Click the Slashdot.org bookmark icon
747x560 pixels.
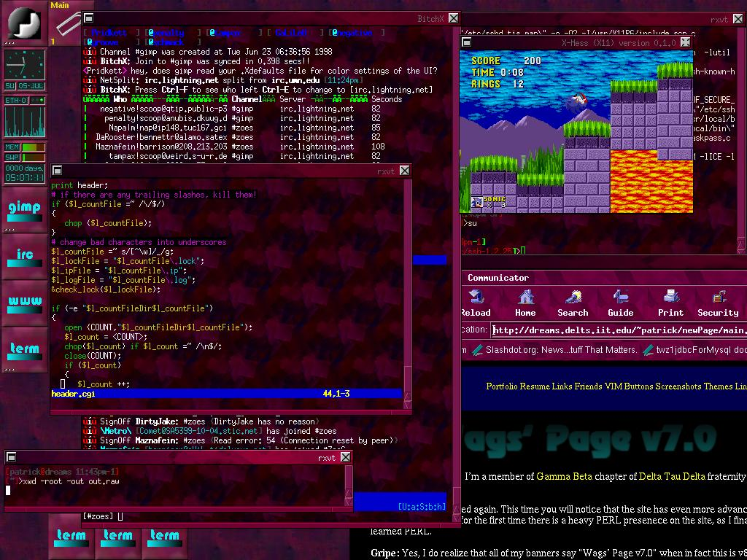pyautogui.click(x=477, y=350)
